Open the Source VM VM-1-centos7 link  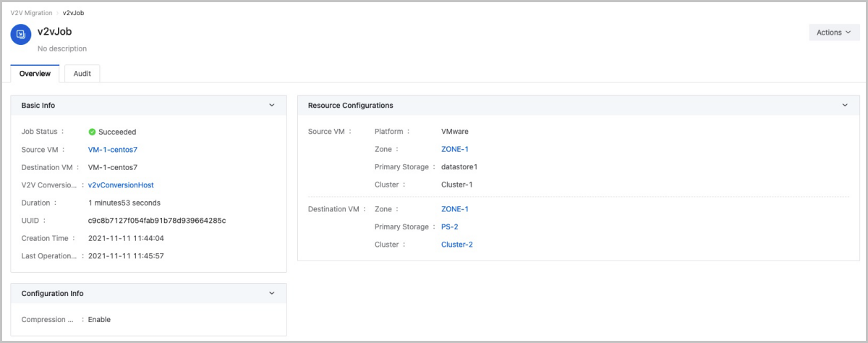[x=112, y=150]
